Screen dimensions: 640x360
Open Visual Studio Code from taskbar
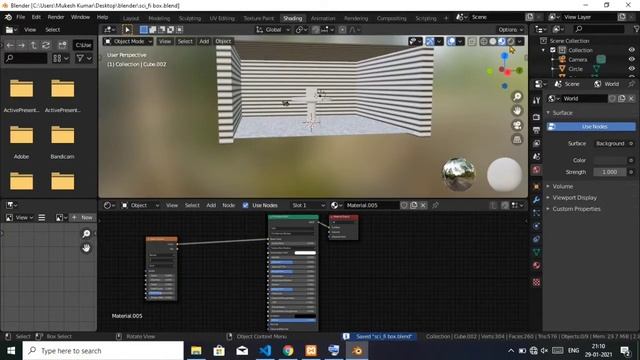tap(265, 350)
